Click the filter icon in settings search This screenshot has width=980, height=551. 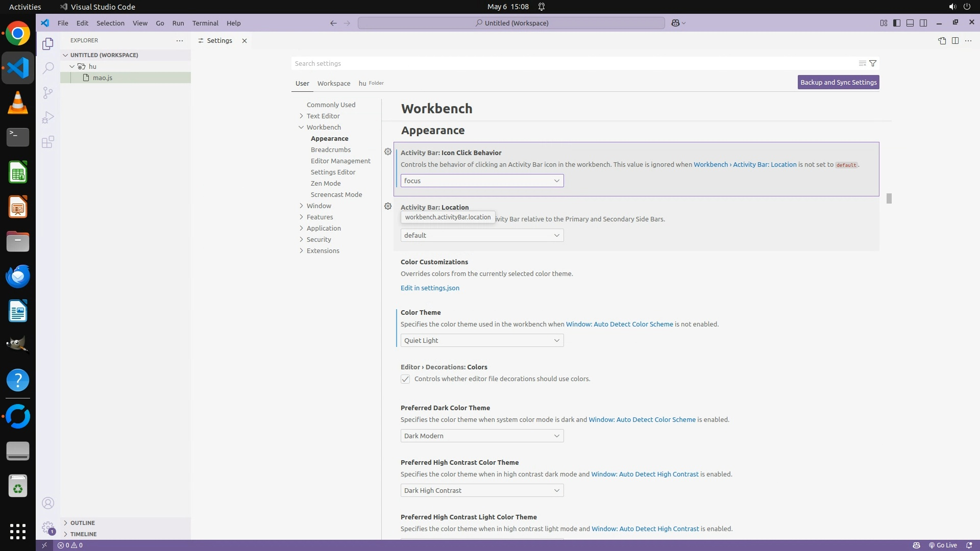[x=873, y=63]
